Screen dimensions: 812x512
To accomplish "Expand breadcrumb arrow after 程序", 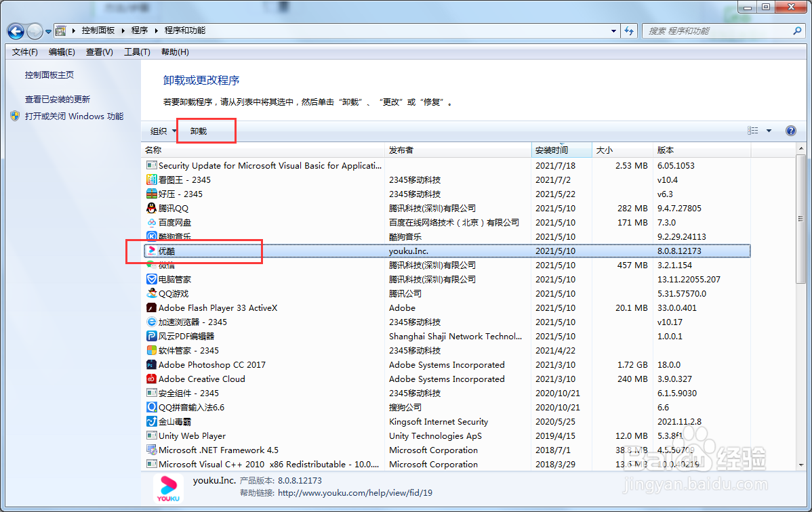I will [x=156, y=30].
